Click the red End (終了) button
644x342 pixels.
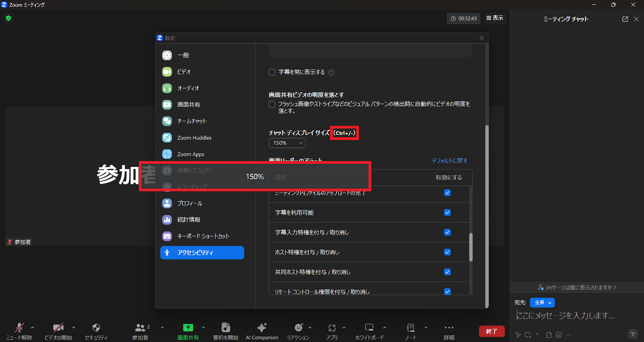click(x=491, y=331)
